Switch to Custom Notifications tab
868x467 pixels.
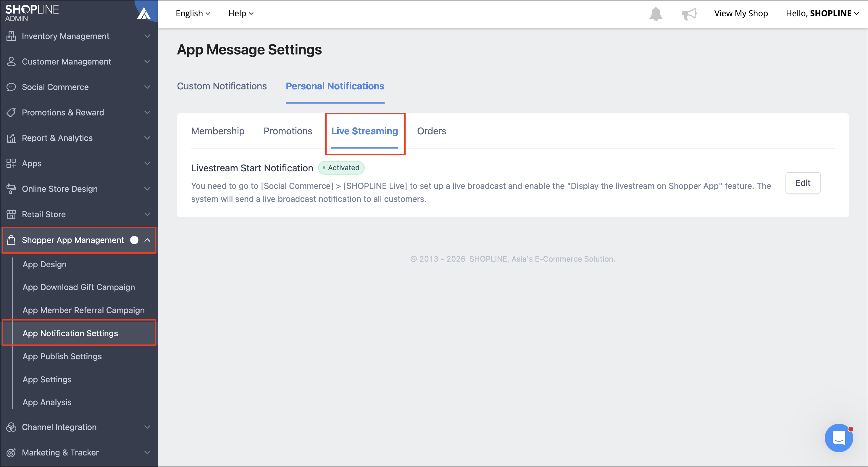222,86
